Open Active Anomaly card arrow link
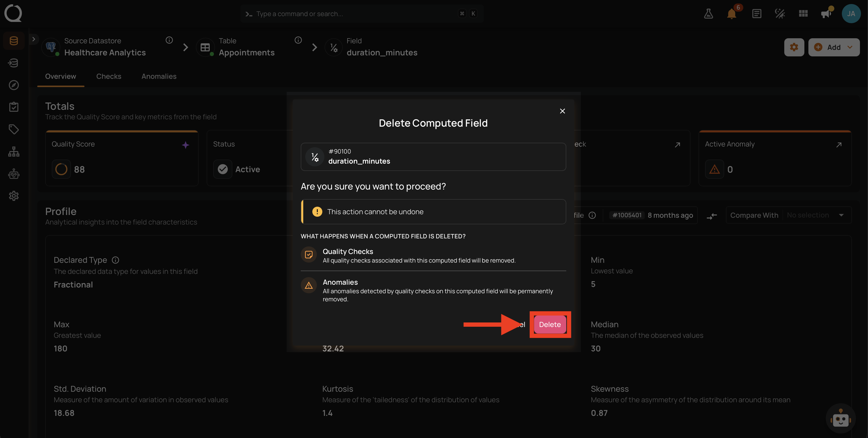 tap(839, 145)
